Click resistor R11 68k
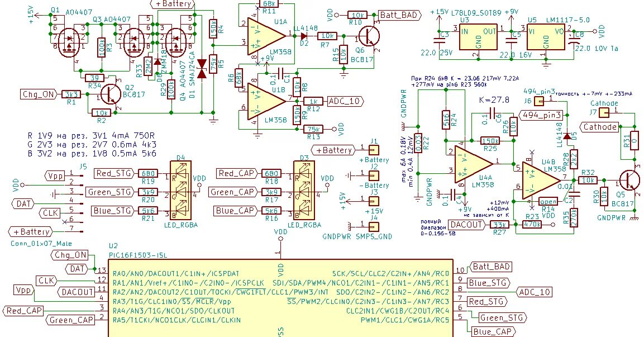The image size is (644, 337). pos(269,4)
